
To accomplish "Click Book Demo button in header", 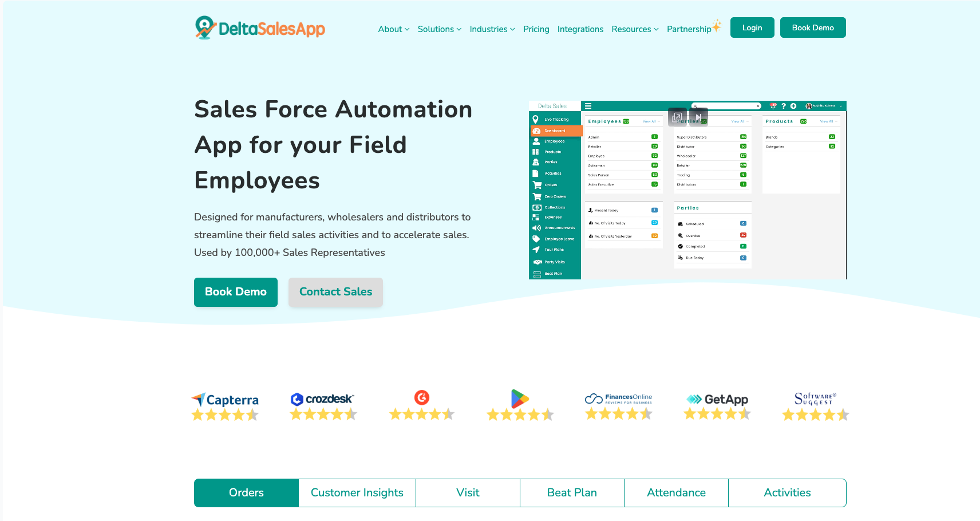I will point(813,27).
